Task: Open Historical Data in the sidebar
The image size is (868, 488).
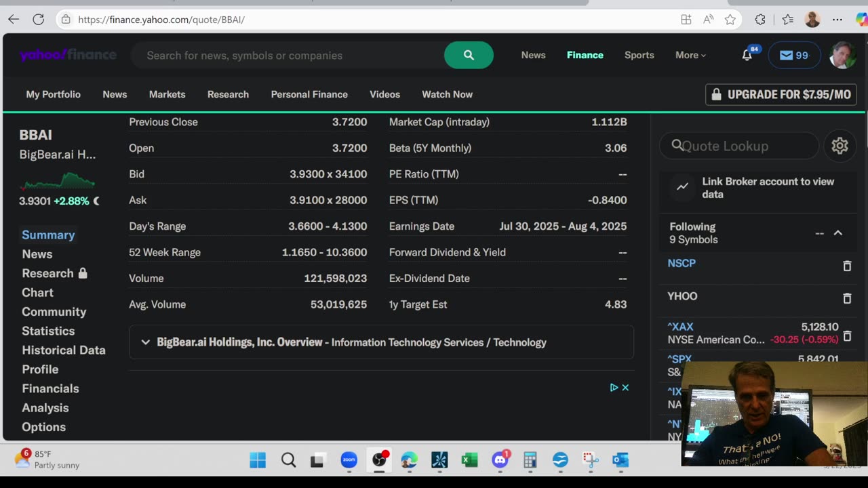Action: pos(63,350)
